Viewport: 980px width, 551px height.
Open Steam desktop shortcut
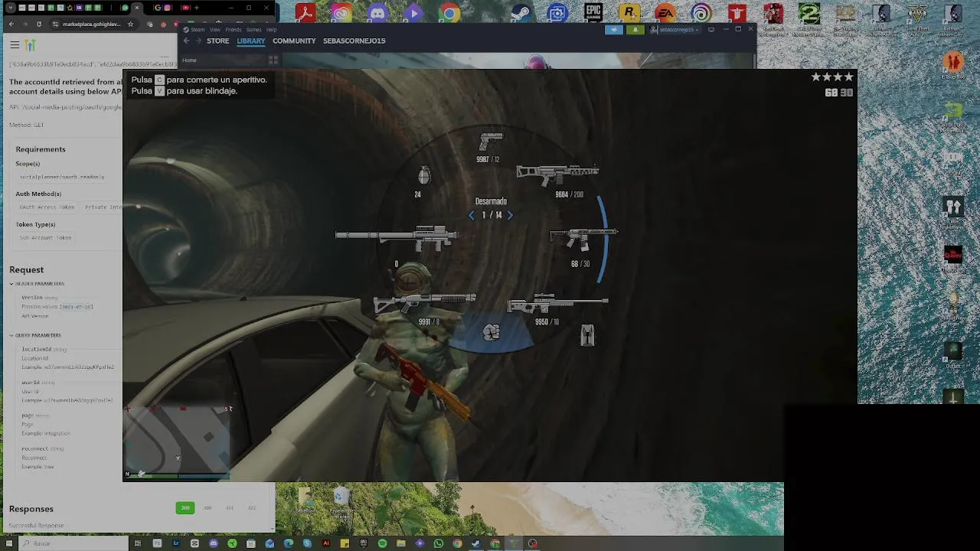point(521,13)
